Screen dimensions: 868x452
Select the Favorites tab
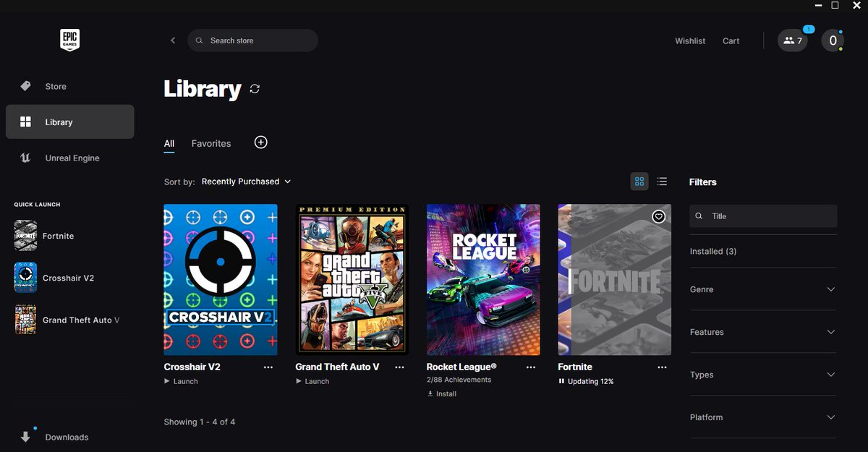211,143
